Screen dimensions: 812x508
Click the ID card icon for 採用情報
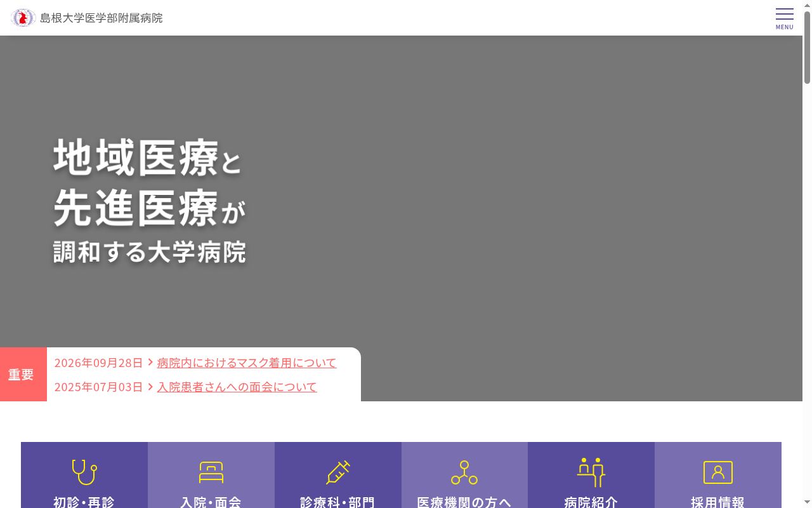[x=718, y=472]
